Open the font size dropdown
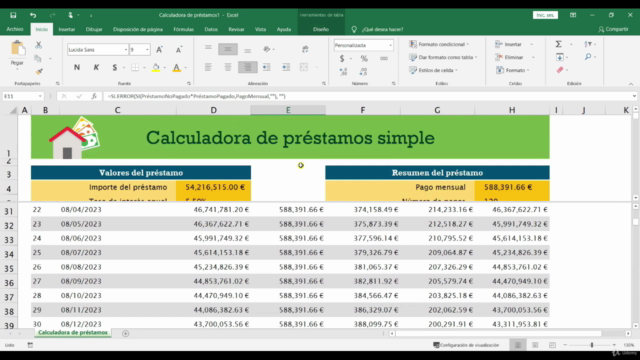Image resolution: width=640 pixels, height=360 pixels. [147, 50]
